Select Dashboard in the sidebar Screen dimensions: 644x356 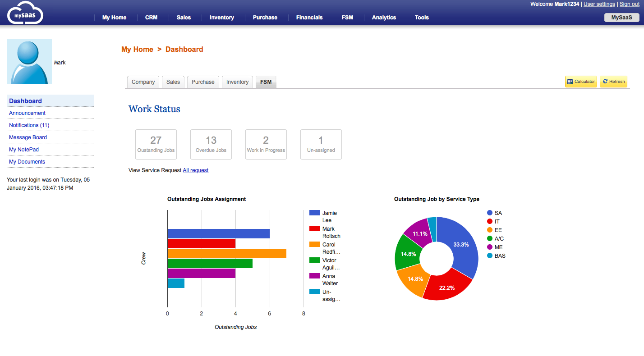[50, 101]
